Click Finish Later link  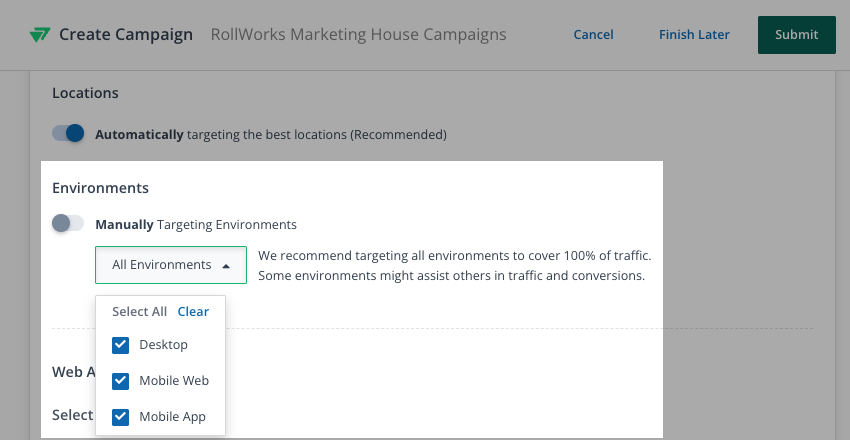pyautogui.click(x=694, y=35)
